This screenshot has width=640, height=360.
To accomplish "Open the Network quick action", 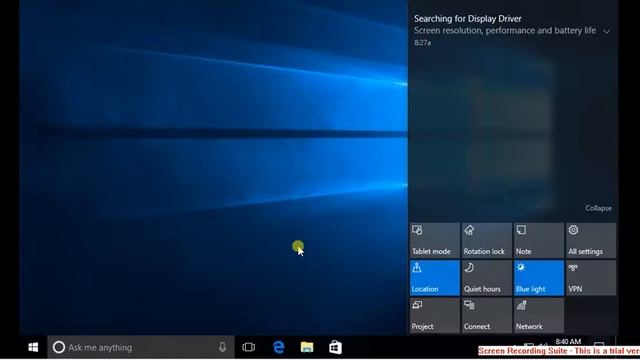I will click(539, 316).
